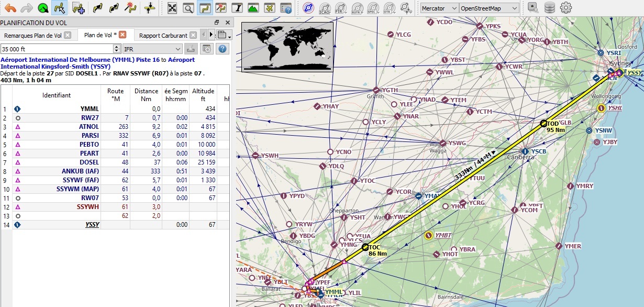644x307 pixels.
Task: Toggle ICAO airspaces display
Action: click(x=325, y=8)
